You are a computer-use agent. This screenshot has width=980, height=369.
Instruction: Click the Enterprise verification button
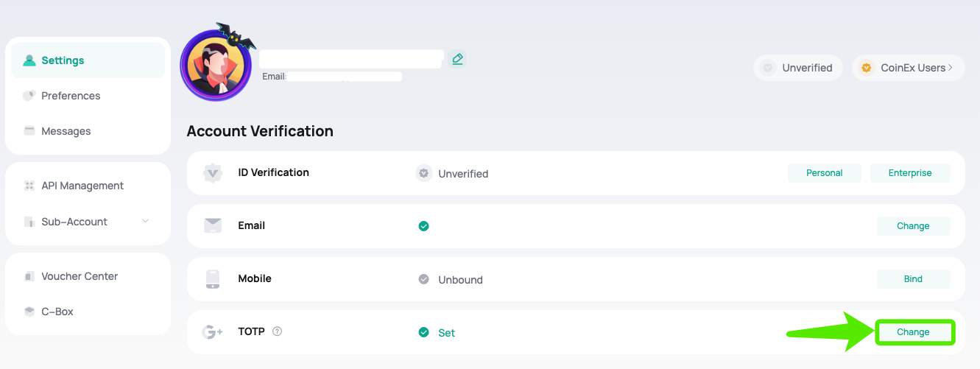click(910, 173)
